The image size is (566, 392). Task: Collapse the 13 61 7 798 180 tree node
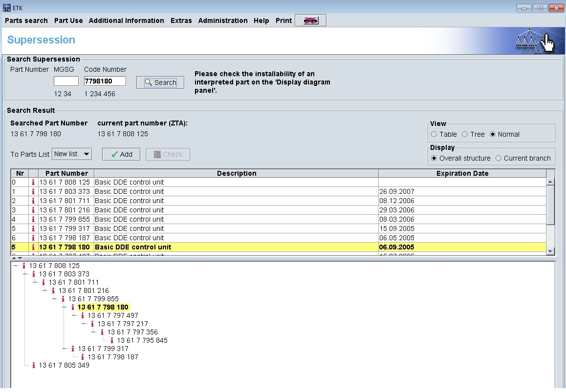pos(64,307)
